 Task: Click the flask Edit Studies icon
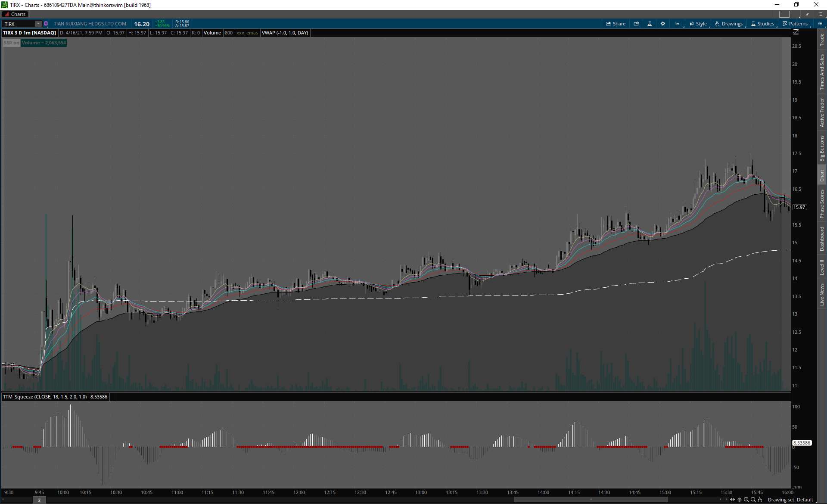(x=650, y=24)
